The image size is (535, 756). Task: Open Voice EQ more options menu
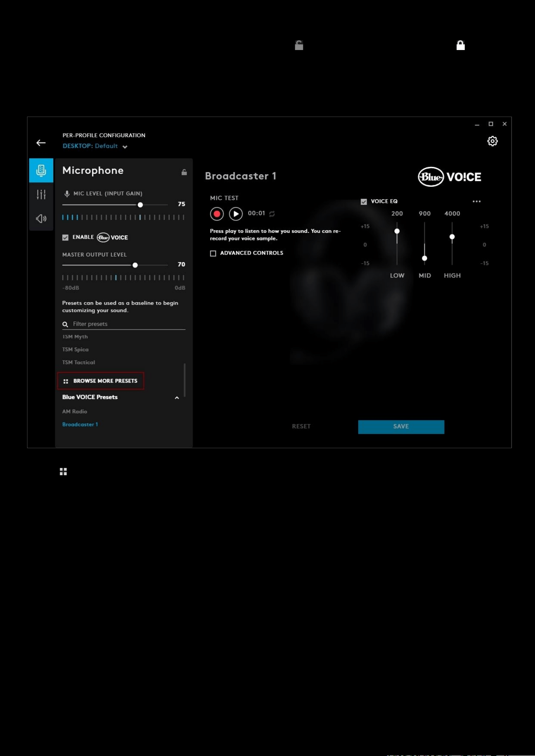[476, 201]
